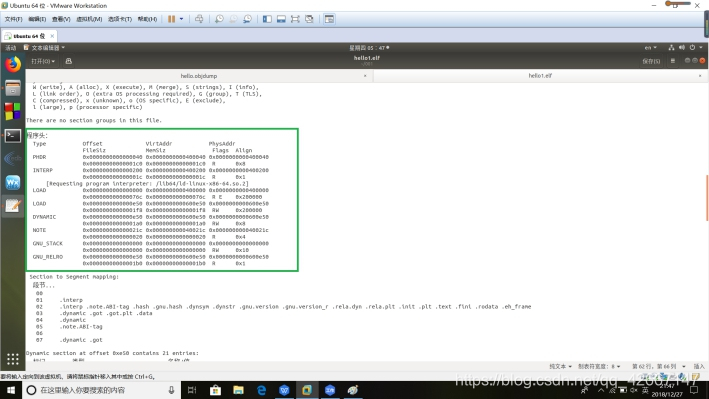Screen dimensions: 709x399
Task: Open the clock and calendar panel
Action: [369, 48]
